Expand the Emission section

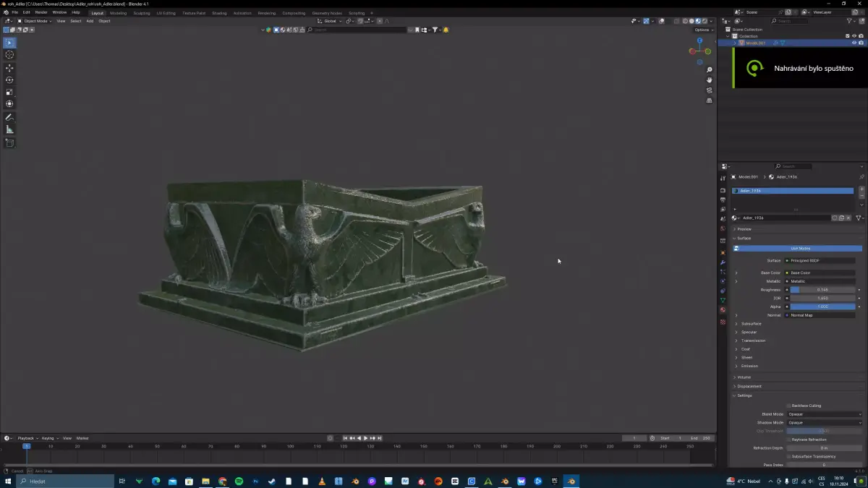749,366
